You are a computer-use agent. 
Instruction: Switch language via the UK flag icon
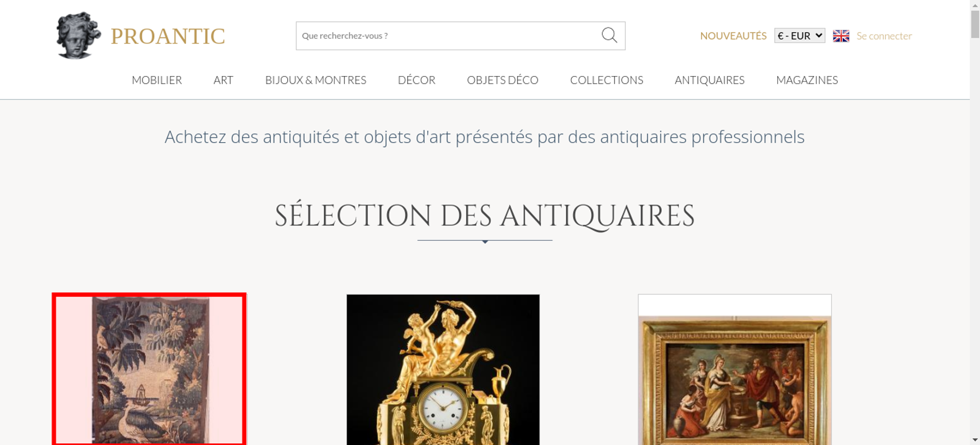click(841, 36)
